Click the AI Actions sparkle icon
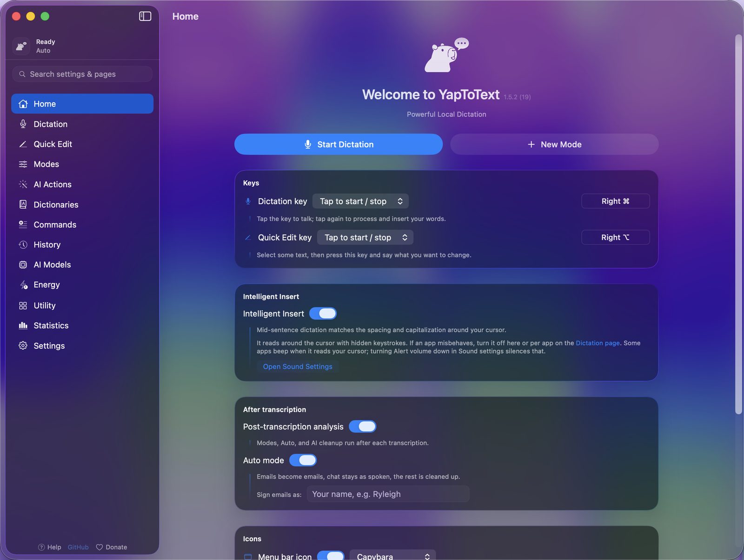 (x=23, y=185)
